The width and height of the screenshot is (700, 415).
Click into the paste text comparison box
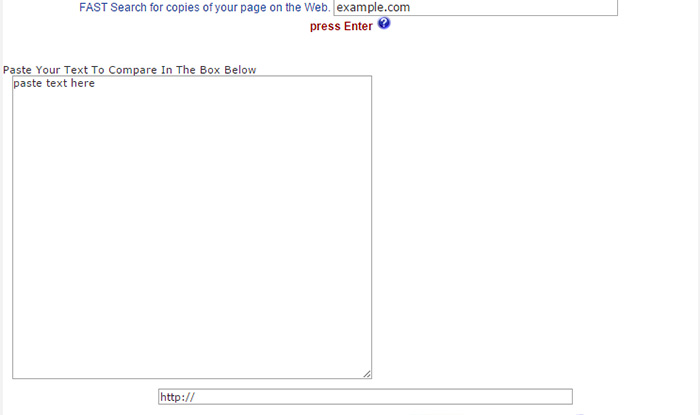click(192, 227)
